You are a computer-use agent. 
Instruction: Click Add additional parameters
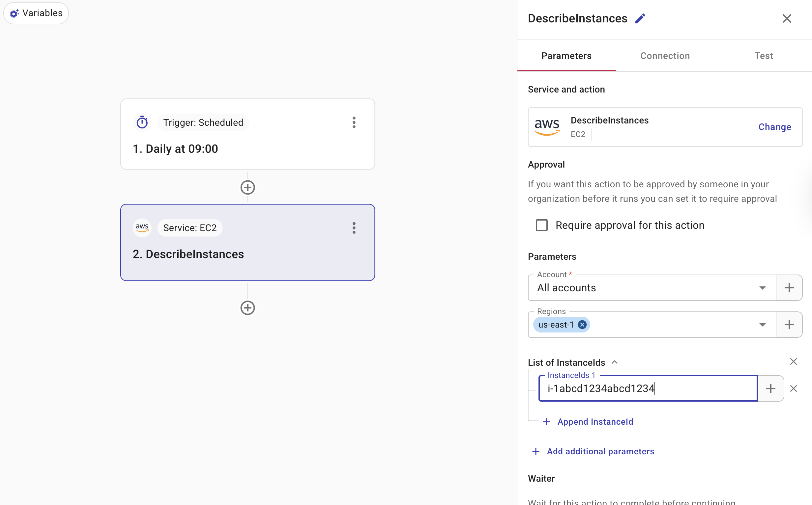pos(600,451)
